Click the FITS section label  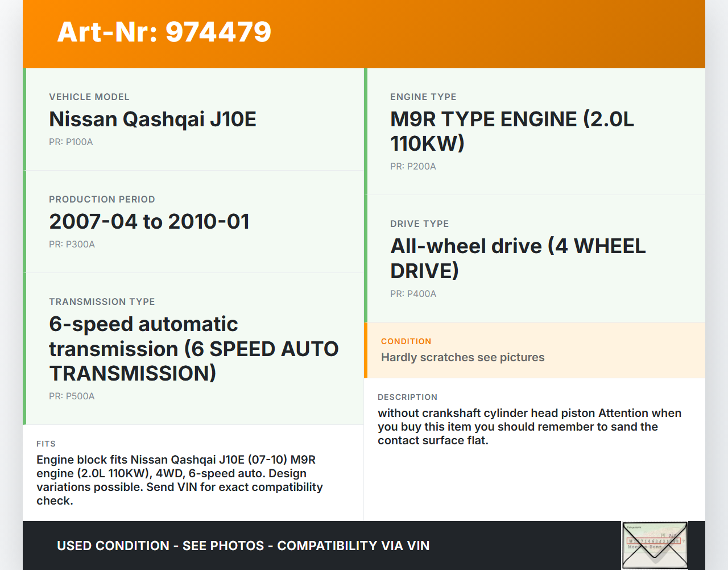point(46,444)
